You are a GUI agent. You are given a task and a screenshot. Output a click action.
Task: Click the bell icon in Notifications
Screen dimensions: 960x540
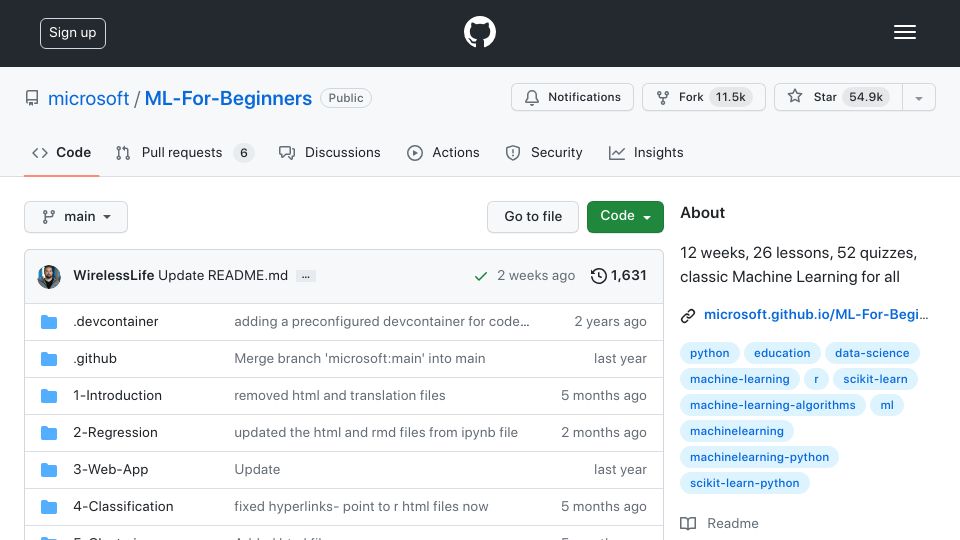pos(531,97)
